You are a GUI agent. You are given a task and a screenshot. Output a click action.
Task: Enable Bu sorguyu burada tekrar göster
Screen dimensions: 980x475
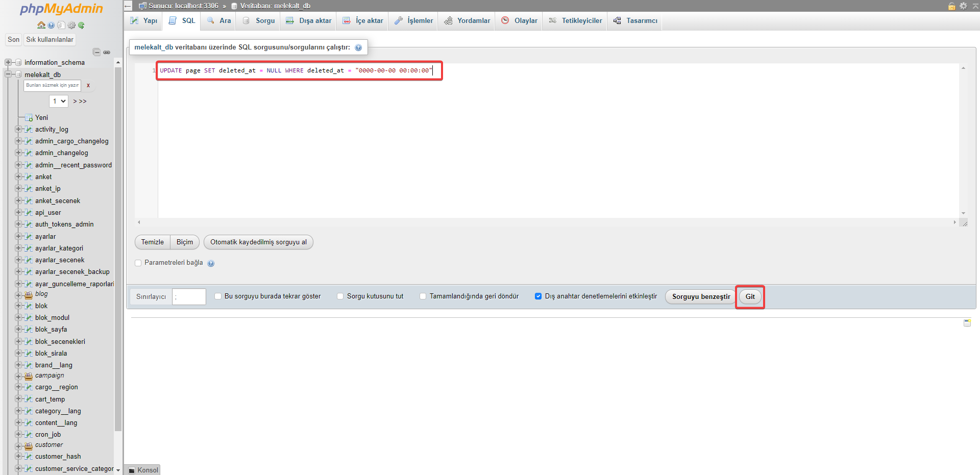click(218, 296)
